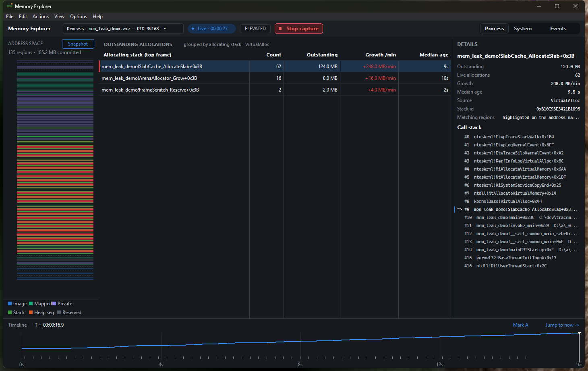Click the address space map visualization

[x=55, y=170]
